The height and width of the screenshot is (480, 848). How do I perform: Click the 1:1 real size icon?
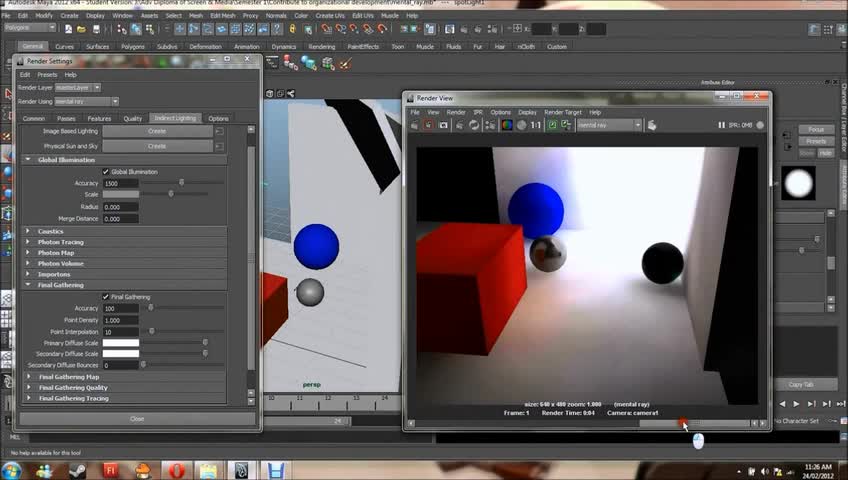coord(536,125)
